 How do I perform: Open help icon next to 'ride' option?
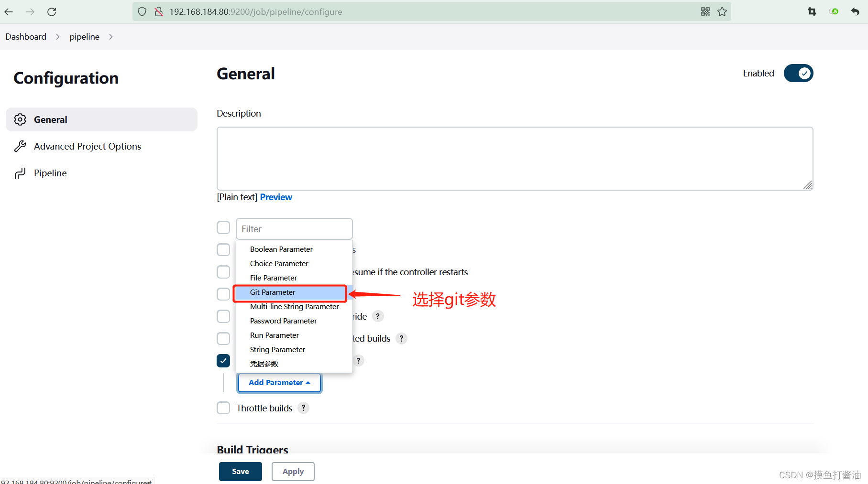click(x=378, y=316)
